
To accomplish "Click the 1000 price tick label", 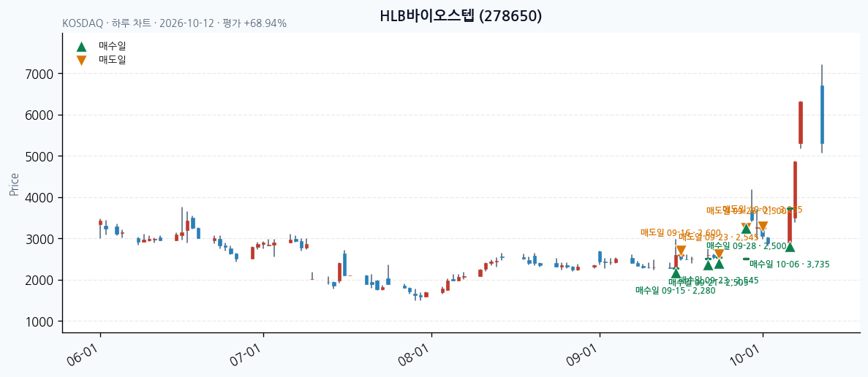I will pos(40,321).
